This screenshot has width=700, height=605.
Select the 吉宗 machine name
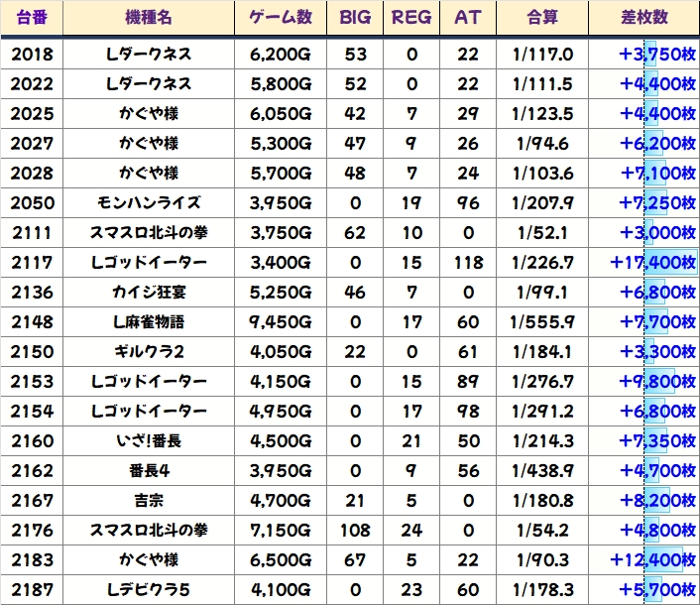tap(149, 501)
